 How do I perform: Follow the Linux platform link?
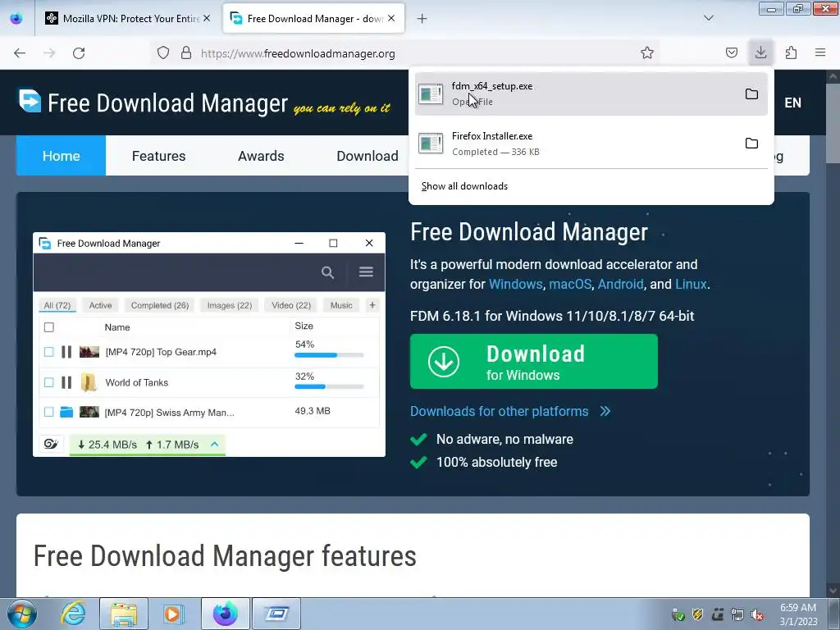click(x=691, y=284)
